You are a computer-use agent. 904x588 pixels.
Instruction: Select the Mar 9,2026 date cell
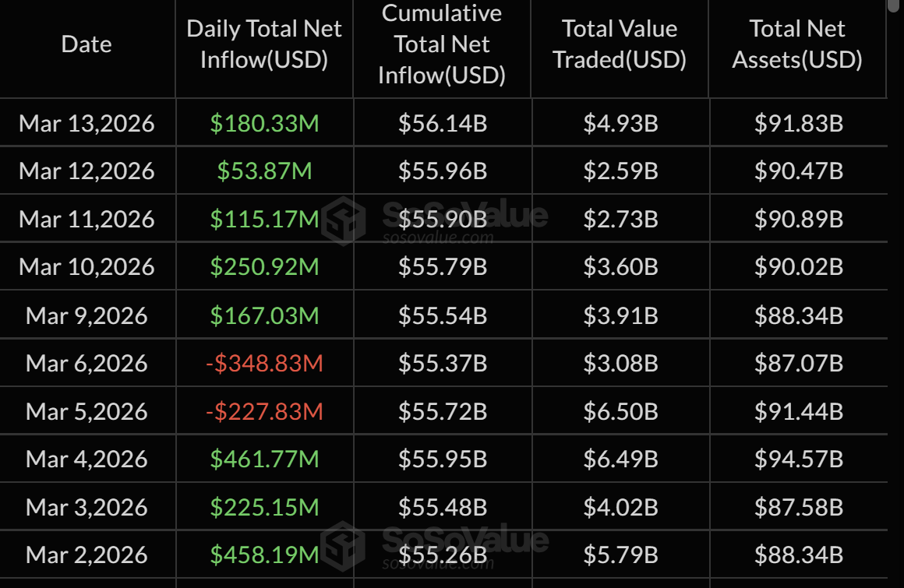[87, 315]
